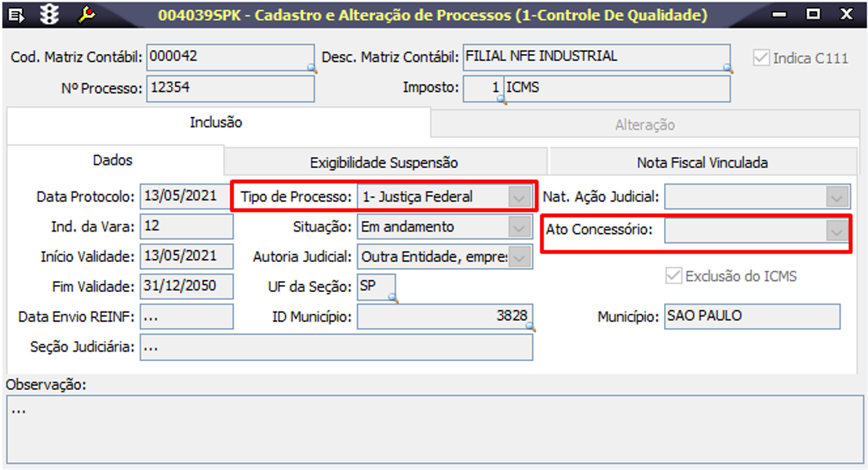
Task: Open the wrench settings icon
Action: pos(86,14)
